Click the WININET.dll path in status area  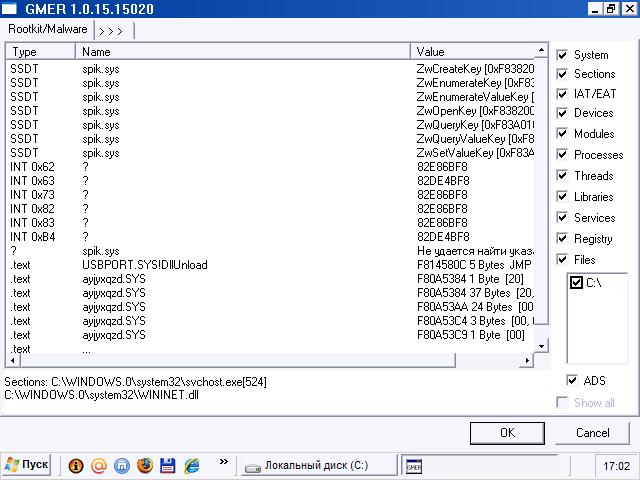click(101, 395)
